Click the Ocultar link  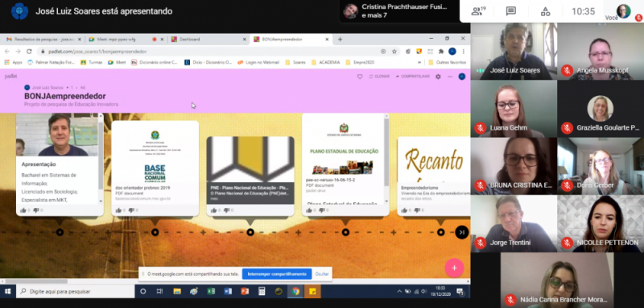(322, 274)
